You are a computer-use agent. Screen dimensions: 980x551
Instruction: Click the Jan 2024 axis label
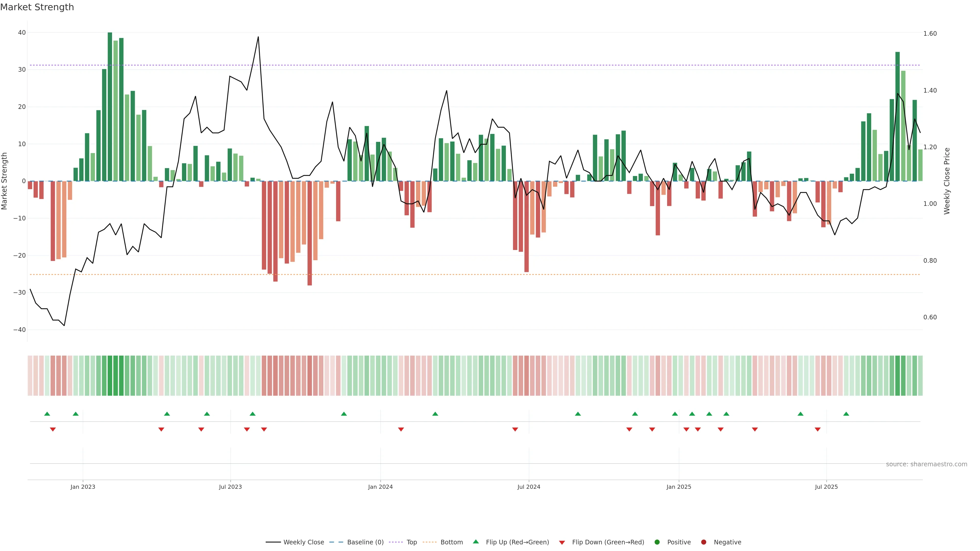[x=380, y=487]
